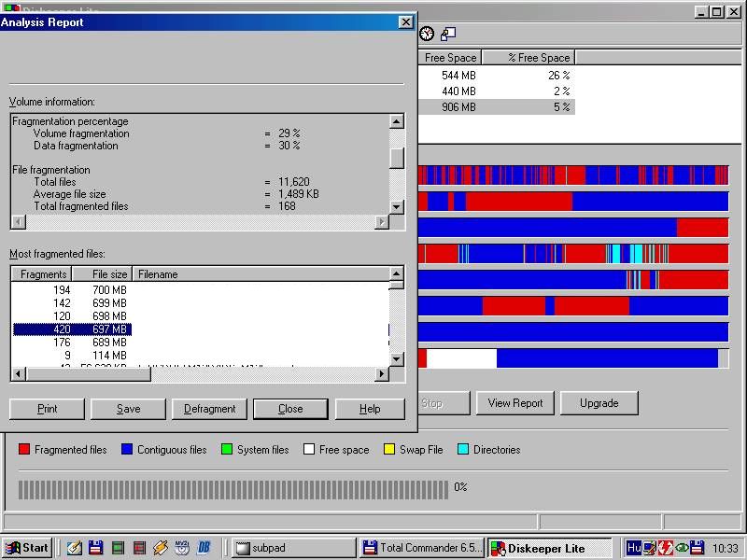Sort file list by Fragments column
747x560 pixels.
coord(41,274)
